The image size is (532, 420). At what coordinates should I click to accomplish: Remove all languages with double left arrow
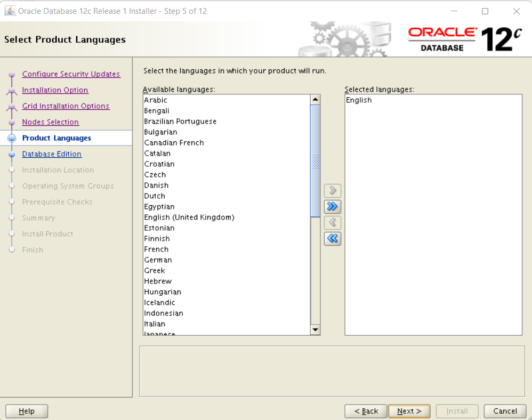click(333, 238)
